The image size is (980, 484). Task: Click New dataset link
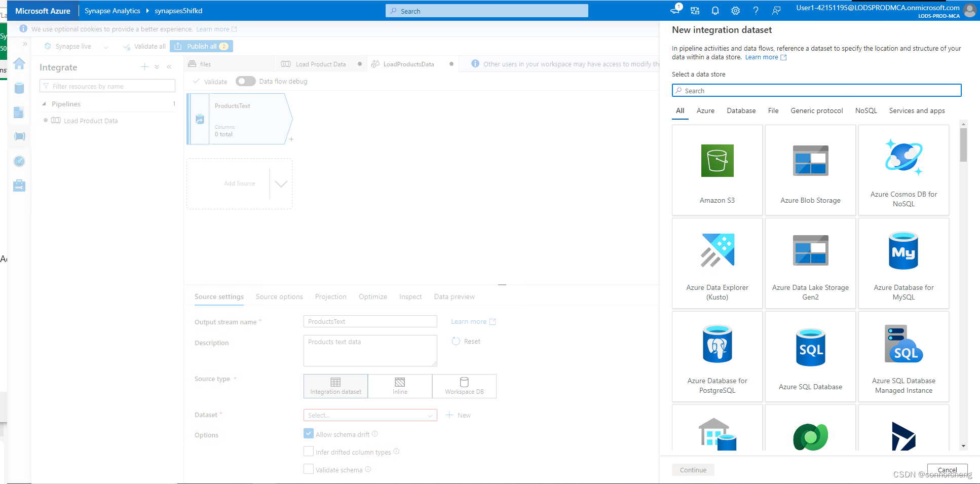click(459, 415)
